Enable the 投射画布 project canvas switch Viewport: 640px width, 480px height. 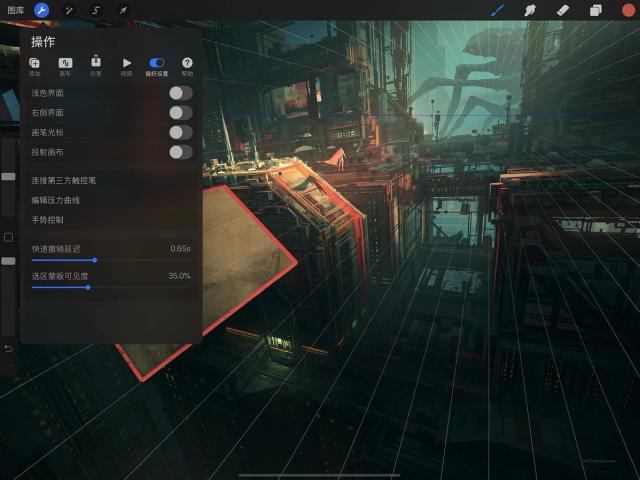point(181,152)
